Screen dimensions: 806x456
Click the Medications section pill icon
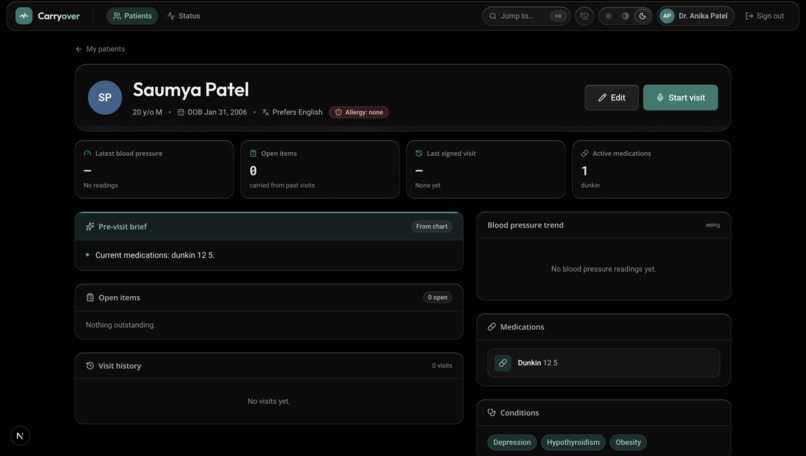coord(492,326)
